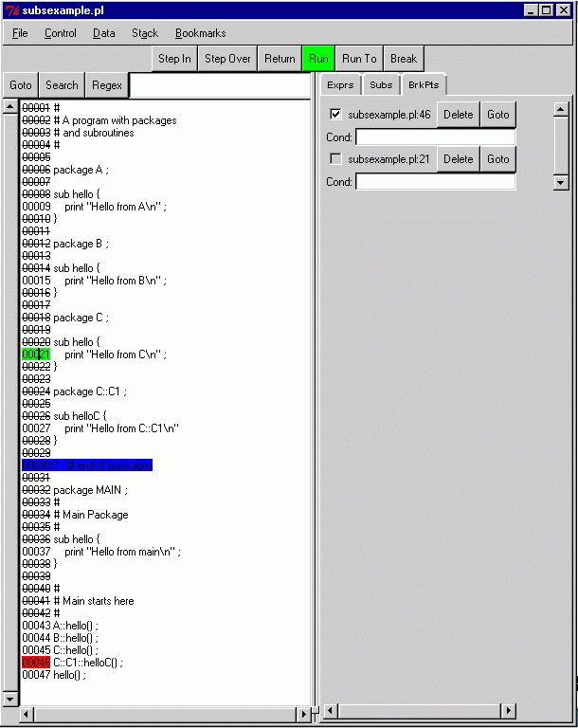Go to the subsexample.pl:21 breakpoint location
Viewport: 578px width, 728px height.
click(x=498, y=159)
